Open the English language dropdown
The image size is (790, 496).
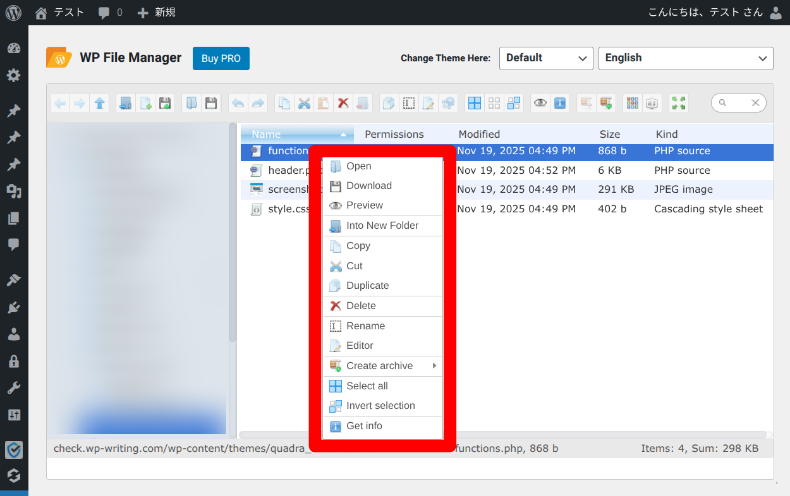coord(686,58)
